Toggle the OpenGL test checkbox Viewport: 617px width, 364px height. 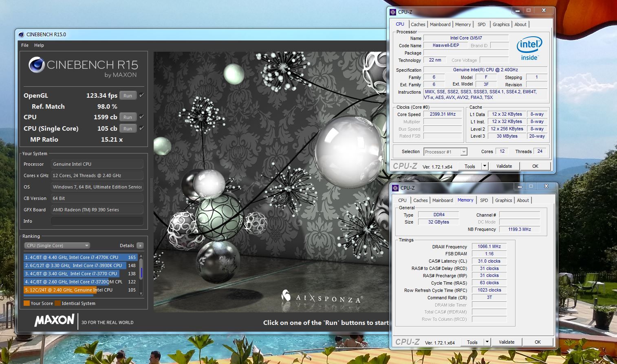click(141, 95)
